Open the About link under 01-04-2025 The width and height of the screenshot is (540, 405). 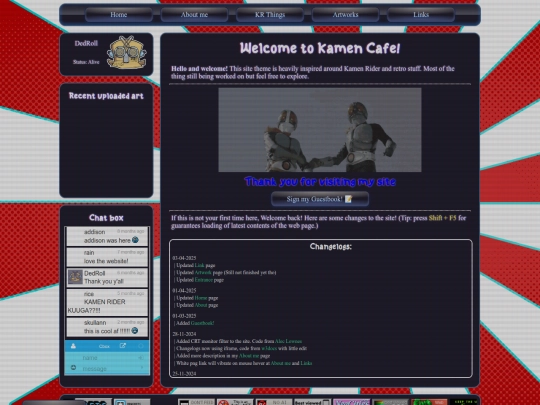[201, 305]
